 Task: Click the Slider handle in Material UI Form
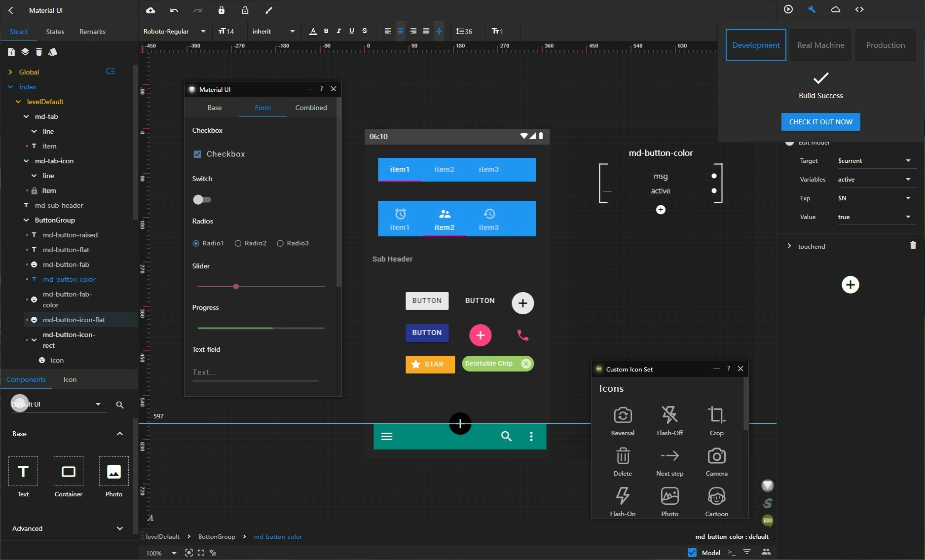[x=236, y=287]
